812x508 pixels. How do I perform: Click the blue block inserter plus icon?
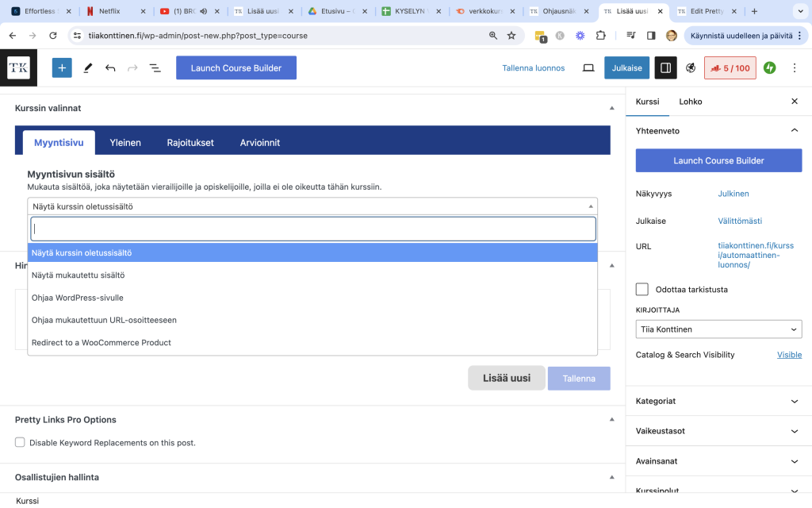[x=62, y=68]
